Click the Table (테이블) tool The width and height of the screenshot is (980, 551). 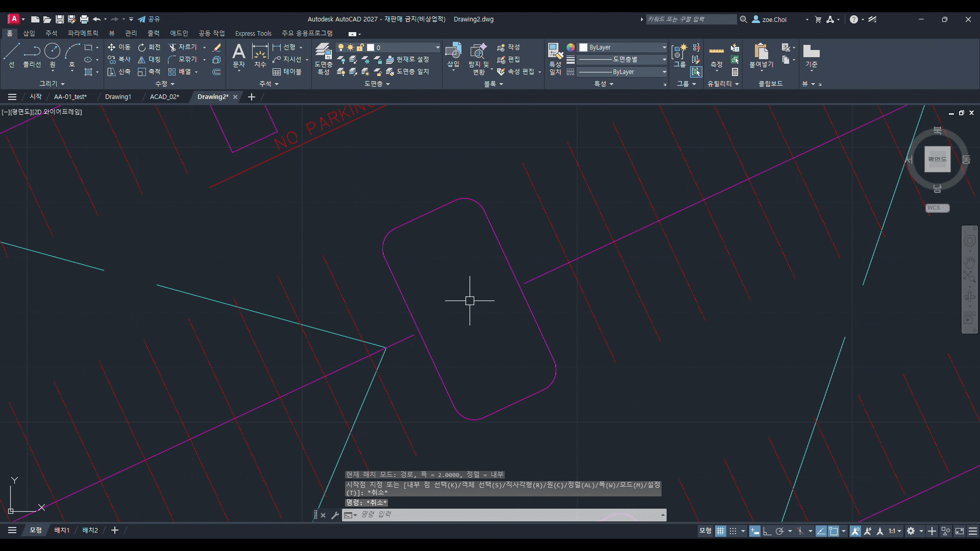point(287,72)
